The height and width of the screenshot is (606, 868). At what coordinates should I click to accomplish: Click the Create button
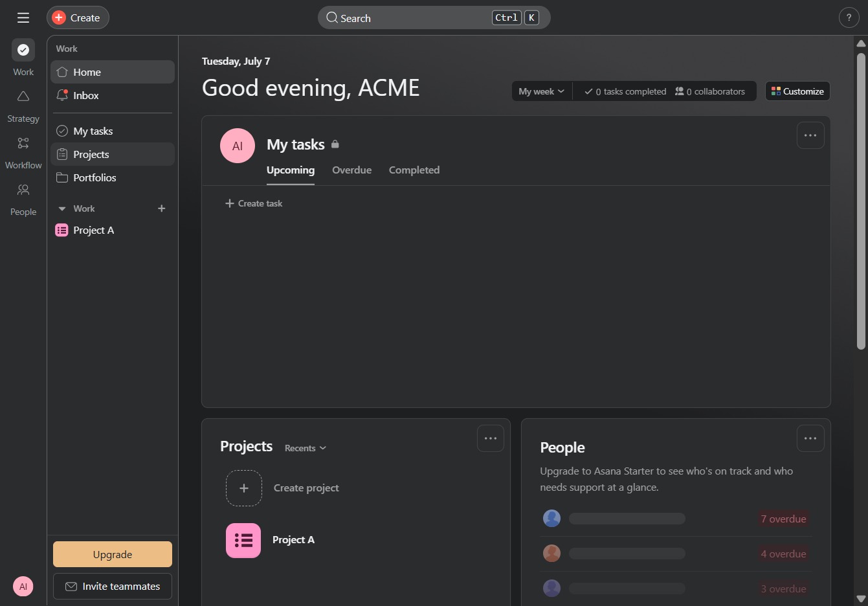tap(78, 17)
